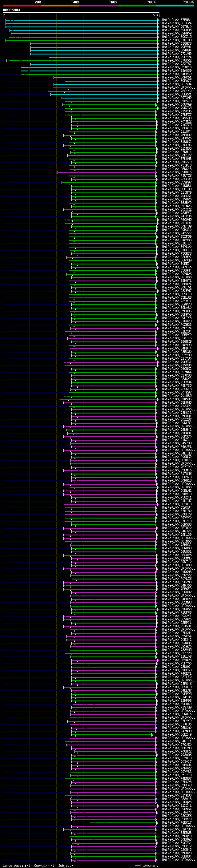This screenshot has width=197, height=868.
Task: Select the UniRef100_Q3SP97 label
Action: tap(177, 182)
